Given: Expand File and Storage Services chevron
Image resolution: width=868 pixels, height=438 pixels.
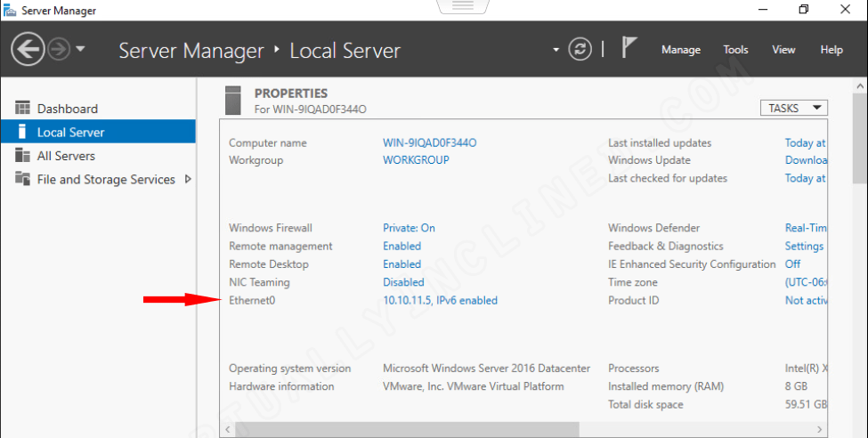Looking at the screenshot, I should coord(188,179).
